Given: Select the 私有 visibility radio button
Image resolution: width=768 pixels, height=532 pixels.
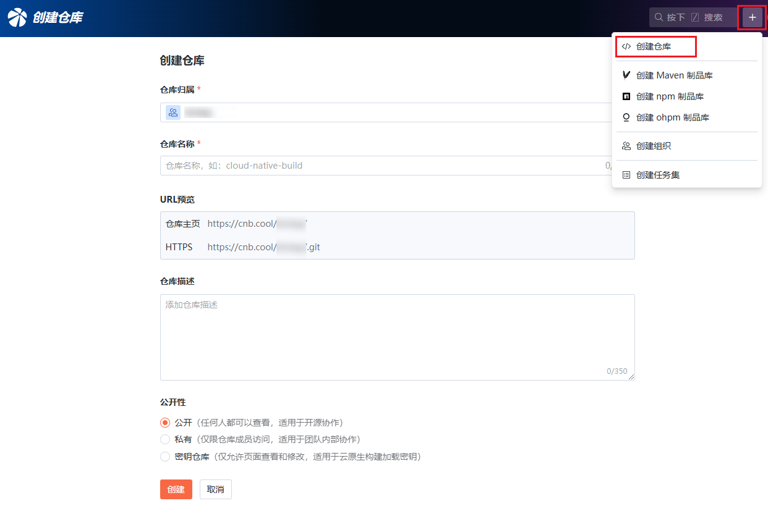Looking at the screenshot, I should pyautogui.click(x=165, y=439).
